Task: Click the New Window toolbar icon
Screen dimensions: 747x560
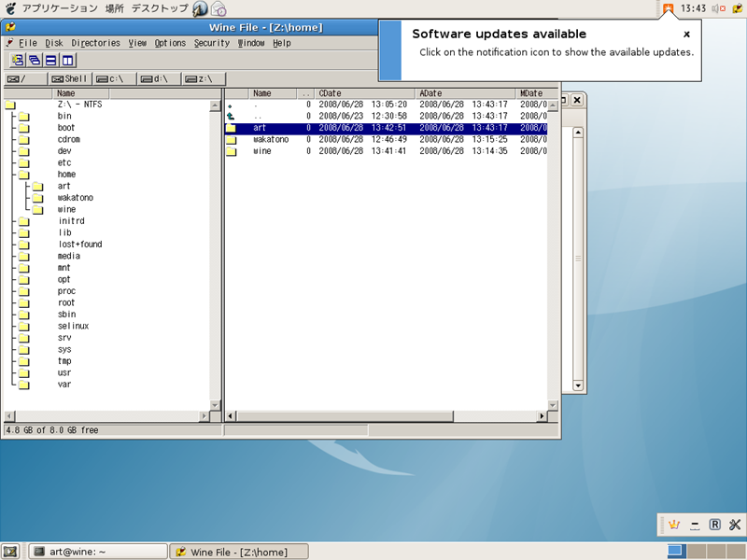Action: pyautogui.click(x=18, y=60)
